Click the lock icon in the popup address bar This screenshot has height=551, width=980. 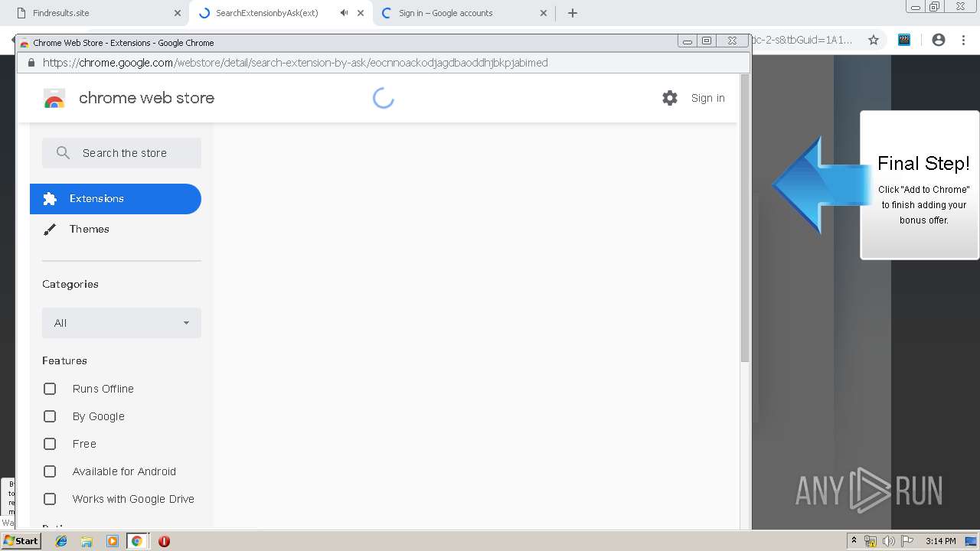tap(31, 63)
